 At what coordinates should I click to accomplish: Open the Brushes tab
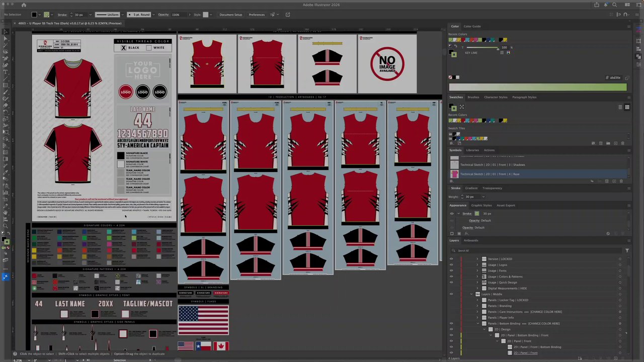click(473, 97)
